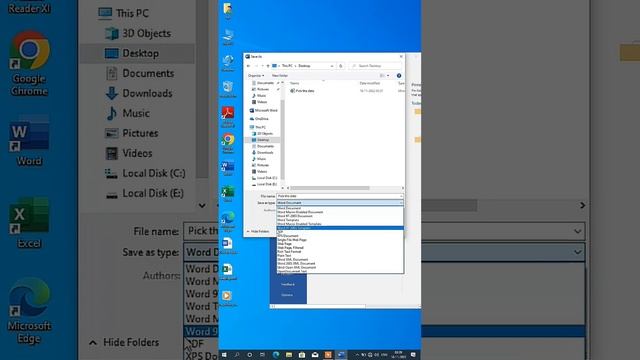
Task: Open the taskbar Search icon
Action: coord(237,355)
